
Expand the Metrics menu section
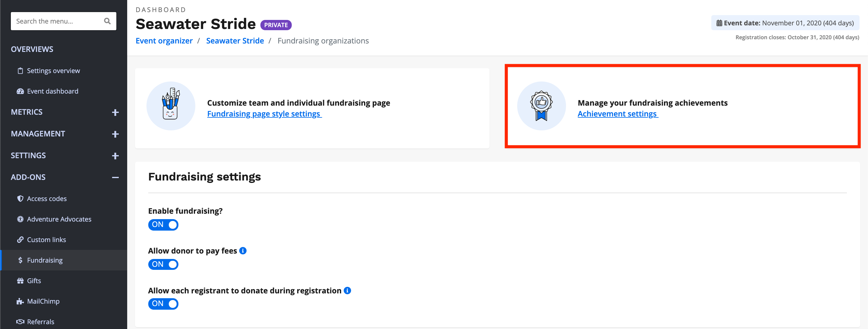point(115,112)
